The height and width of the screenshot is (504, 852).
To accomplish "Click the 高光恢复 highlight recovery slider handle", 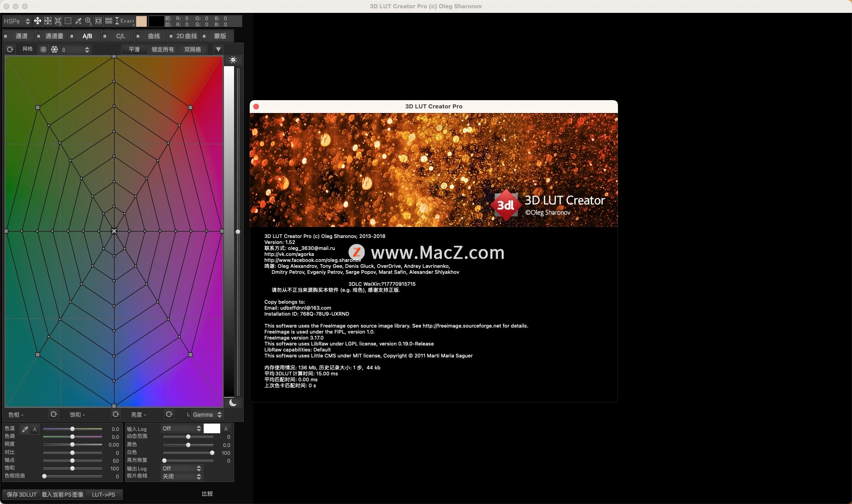I will [x=164, y=460].
